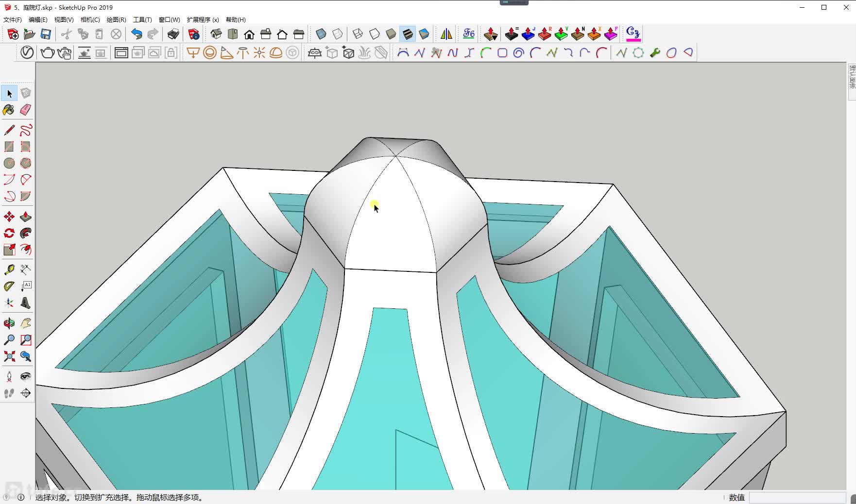856x504 pixels.
Task: Select the 2-Point Arc tool
Action: pos(26,180)
